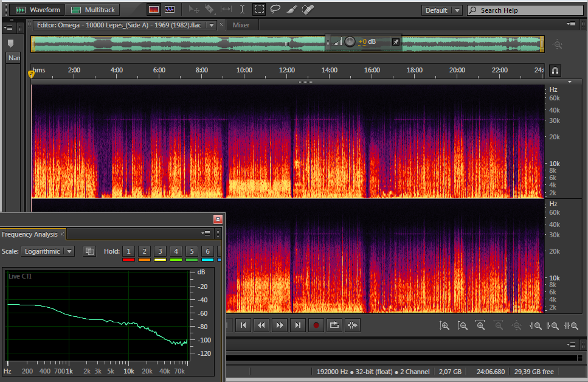Click the Rewind button
Screen dimensions: 588x382
261,325
